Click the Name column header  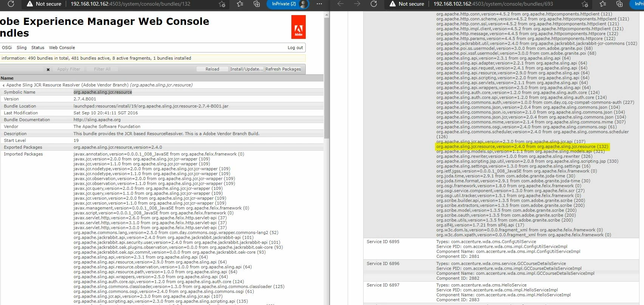click(7, 78)
